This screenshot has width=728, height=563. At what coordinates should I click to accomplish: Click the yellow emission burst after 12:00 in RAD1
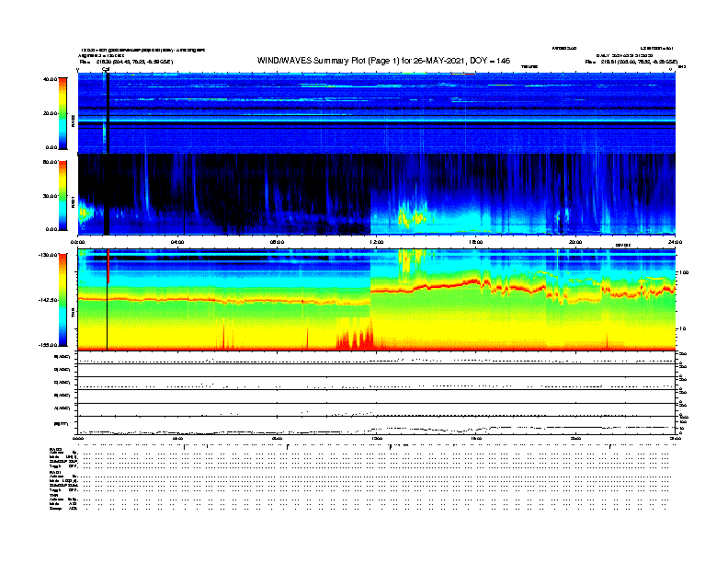click(x=413, y=216)
